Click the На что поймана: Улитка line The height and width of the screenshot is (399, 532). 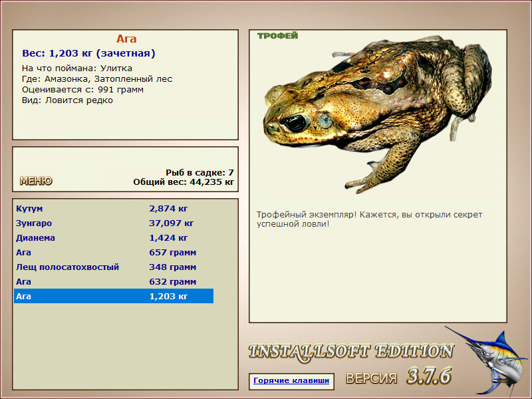pos(77,68)
